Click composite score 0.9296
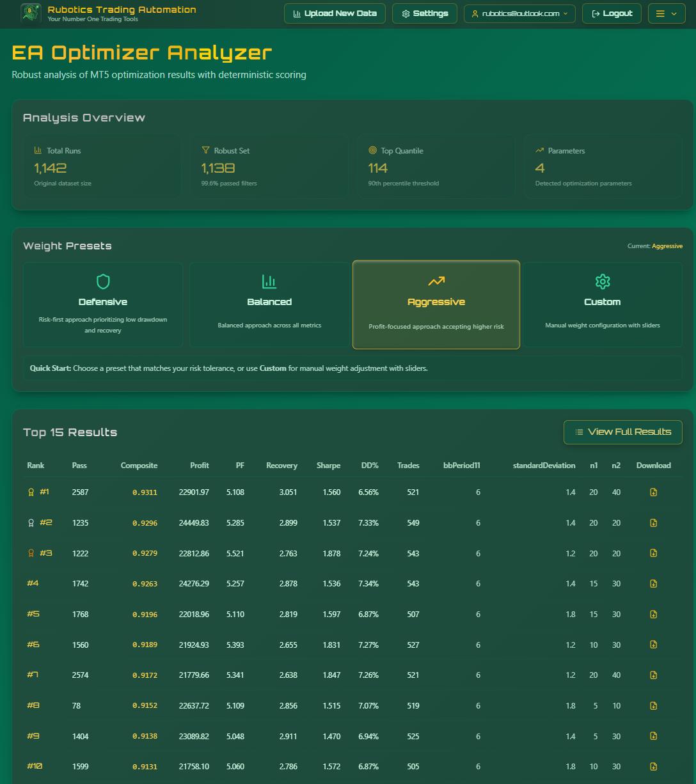This screenshot has height=784, width=696. click(145, 523)
